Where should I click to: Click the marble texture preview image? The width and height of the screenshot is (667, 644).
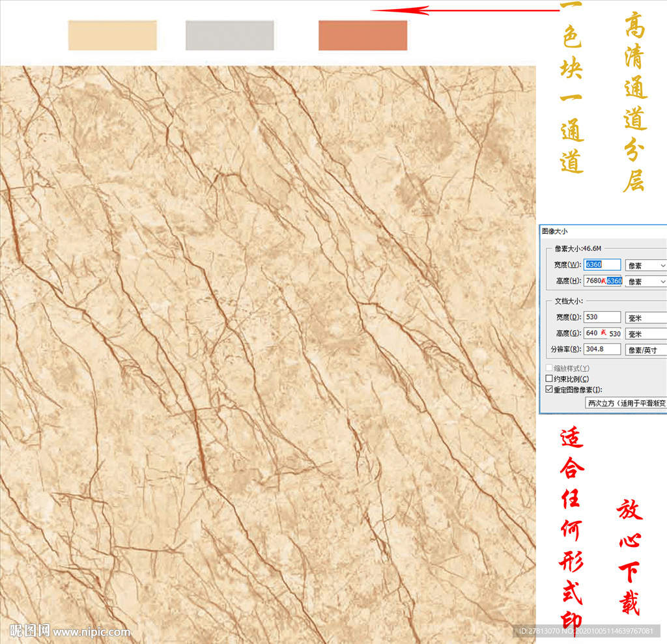pos(268,355)
